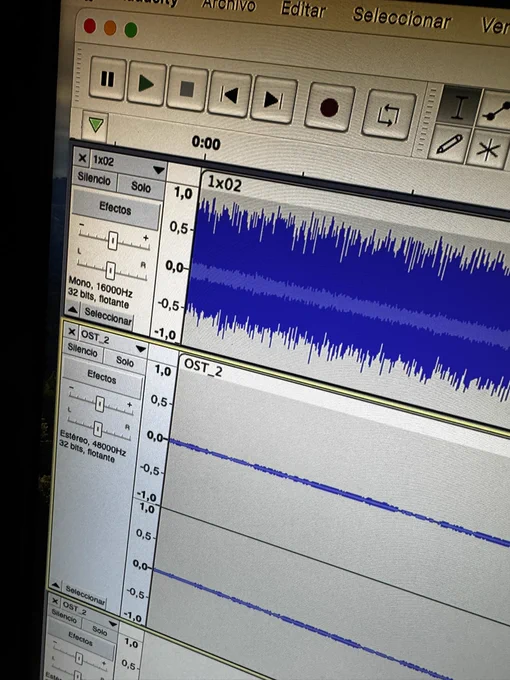Screen dimensions: 510x680
Task: Click the orange minimize window button
Action: [110, 28]
